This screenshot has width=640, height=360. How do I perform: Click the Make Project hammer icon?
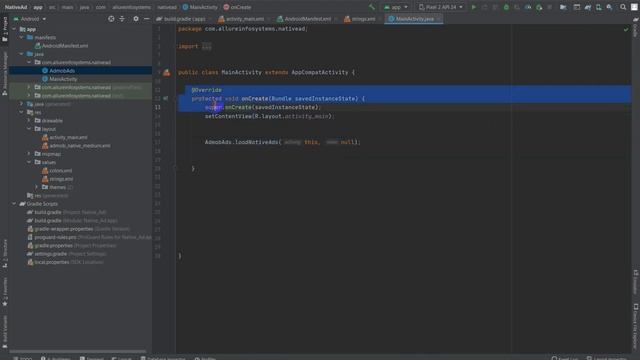coord(371,7)
